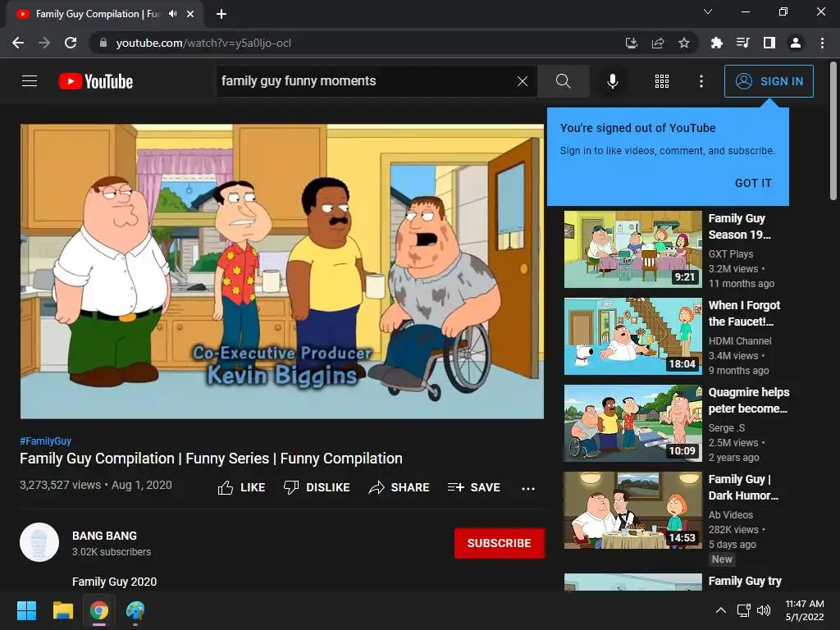Click Chrome icon in taskbar

(x=99, y=610)
